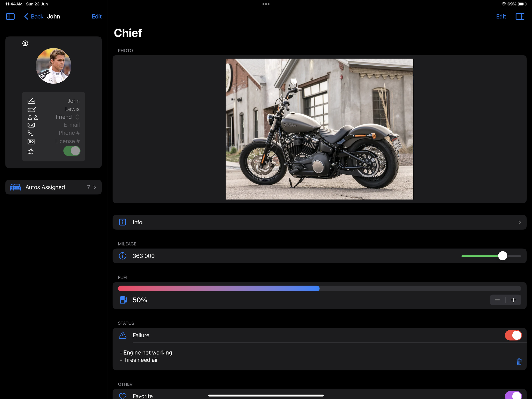Click the fuel pump icon
This screenshot has height=399, width=532.
[123, 300]
